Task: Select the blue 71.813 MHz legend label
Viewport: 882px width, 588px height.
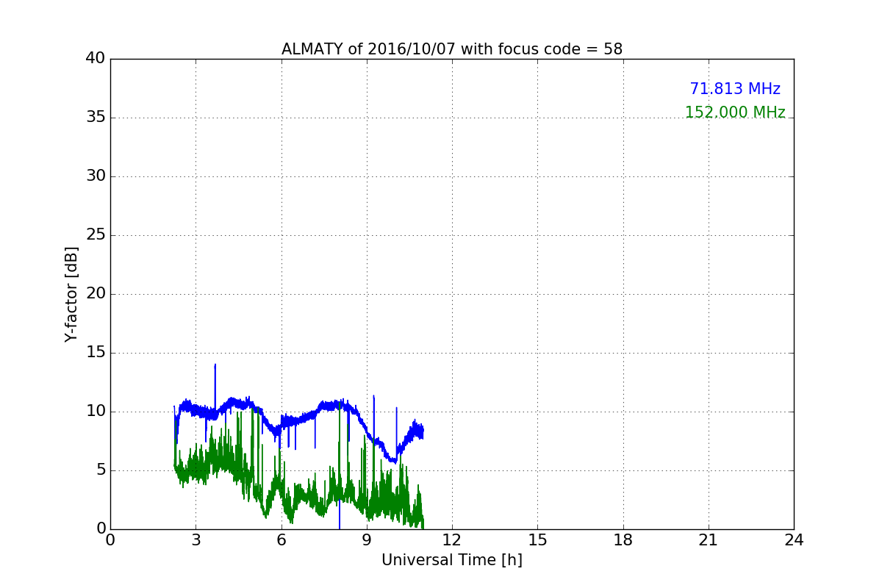Action: [x=735, y=89]
